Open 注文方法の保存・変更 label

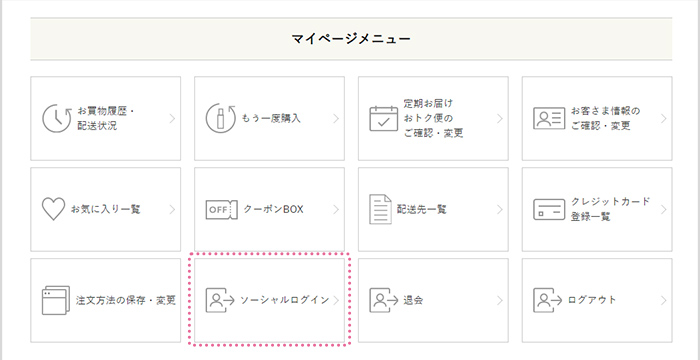(125, 300)
